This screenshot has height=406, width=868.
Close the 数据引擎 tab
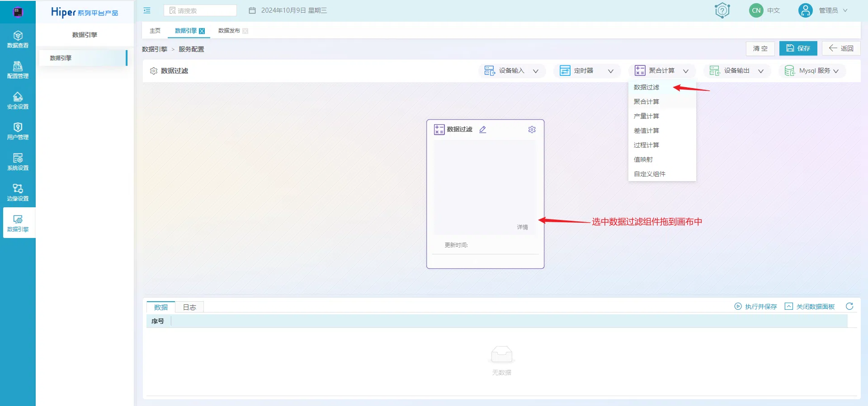tap(202, 31)
